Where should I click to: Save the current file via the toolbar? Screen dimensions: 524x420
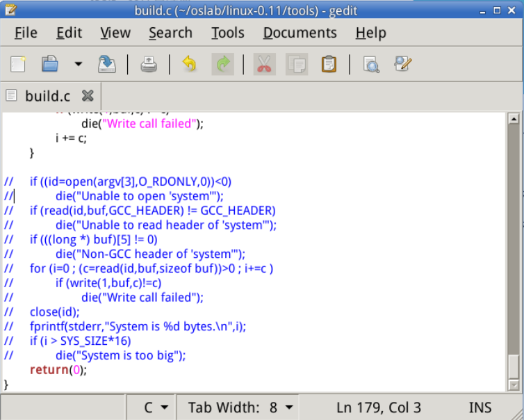pyautogui.click(x=106, y=64)
